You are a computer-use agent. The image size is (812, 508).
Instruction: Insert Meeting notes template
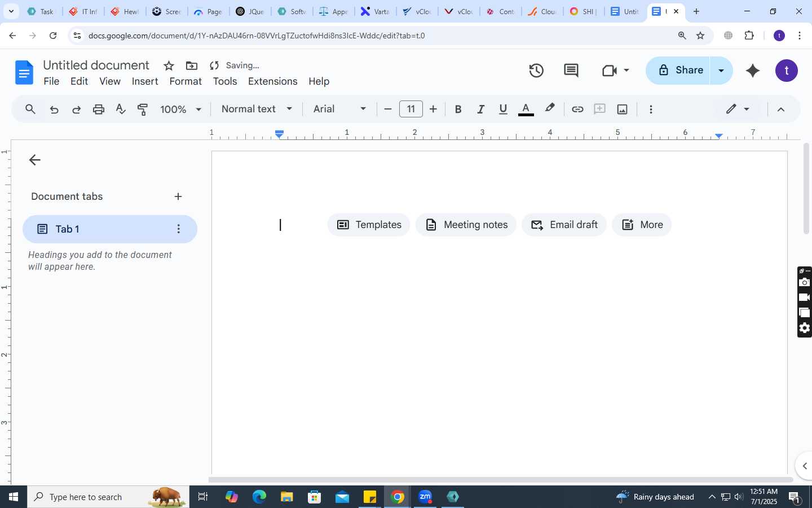click(466, 225)
